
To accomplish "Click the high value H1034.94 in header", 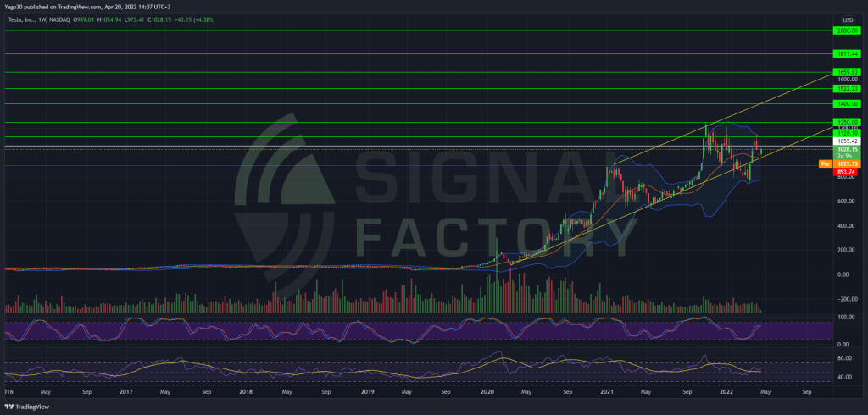I will click(108, 20).
